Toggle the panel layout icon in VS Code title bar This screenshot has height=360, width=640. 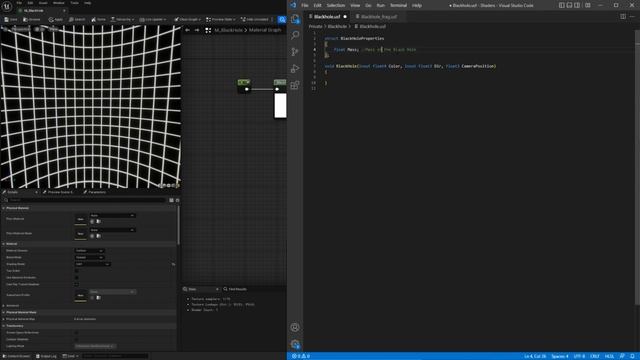(569, 5)
